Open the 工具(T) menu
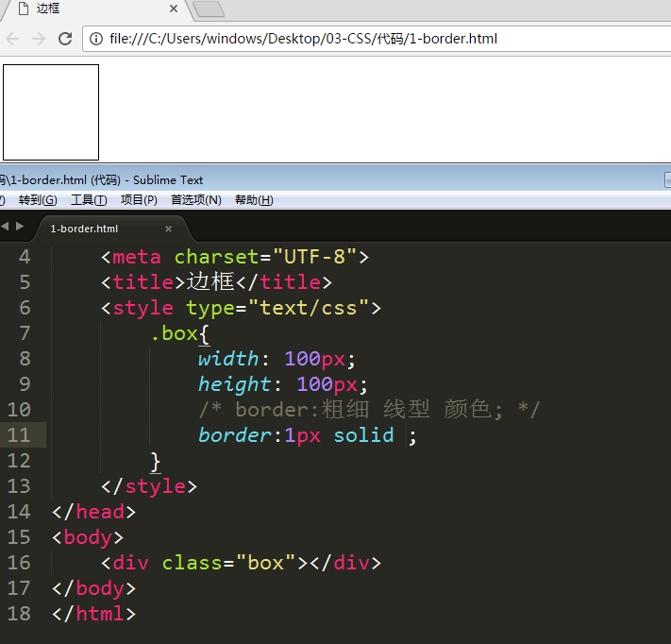Screen dimensions: 671x644 click(89, 200)
